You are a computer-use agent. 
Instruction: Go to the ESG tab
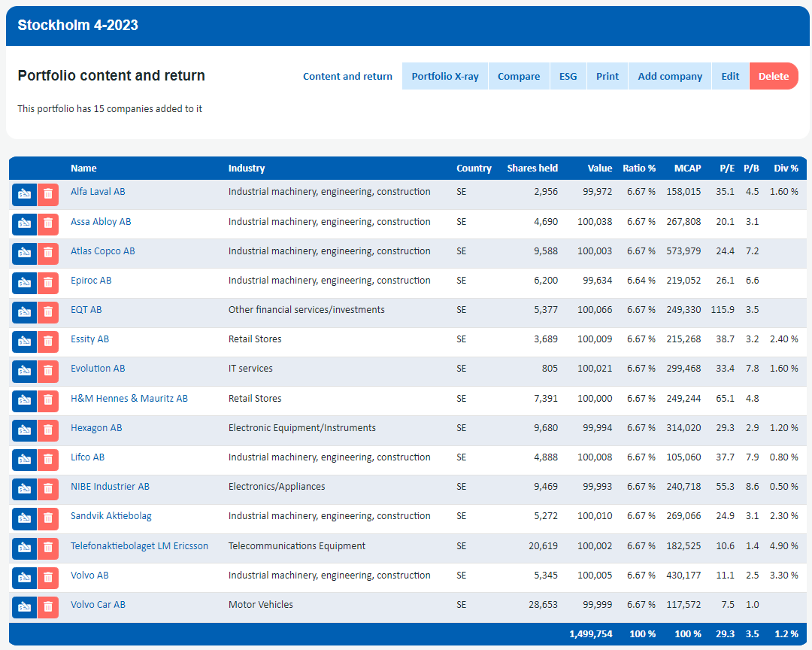568,76
